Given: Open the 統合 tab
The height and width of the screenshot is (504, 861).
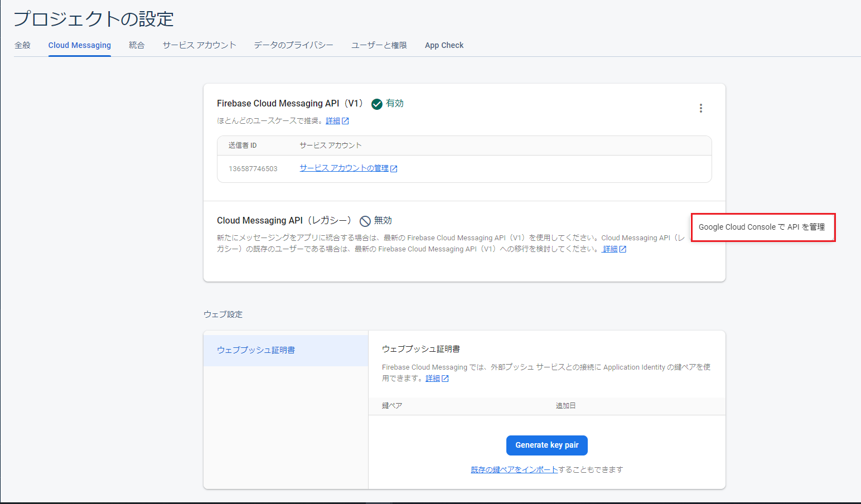Looking at the screenshot, I should (x=137, y=45).
